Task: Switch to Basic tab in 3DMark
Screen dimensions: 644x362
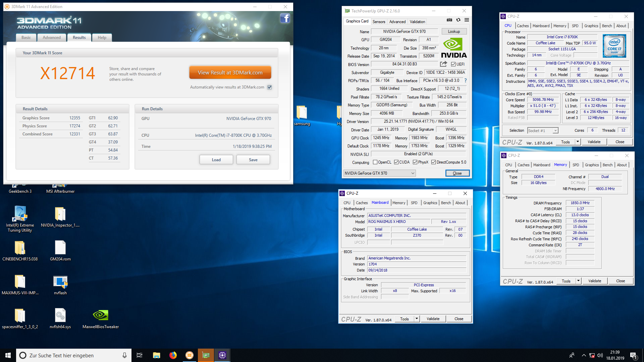Action: point(26,38)
